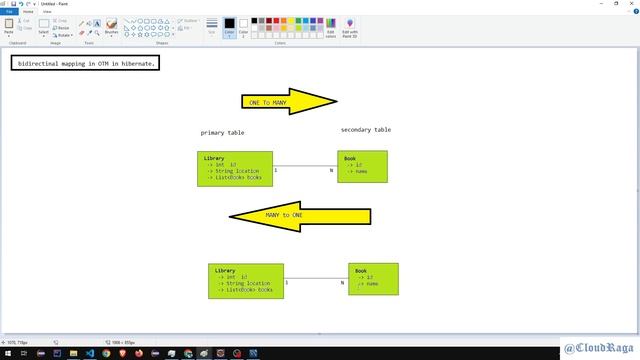The height and width of the screenshot is (360, 640).
Task: Click the Undo arrow in title bar
Action: pos(21,4)
